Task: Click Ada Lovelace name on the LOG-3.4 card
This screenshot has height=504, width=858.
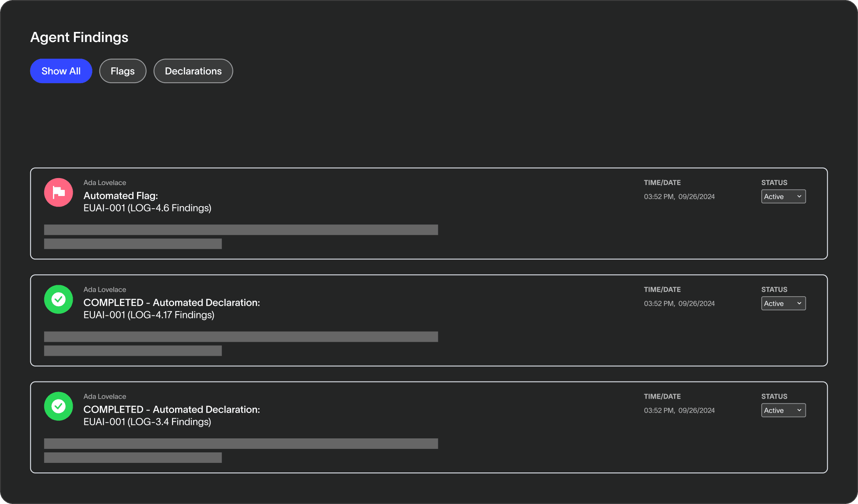Action: click(105, 396)
